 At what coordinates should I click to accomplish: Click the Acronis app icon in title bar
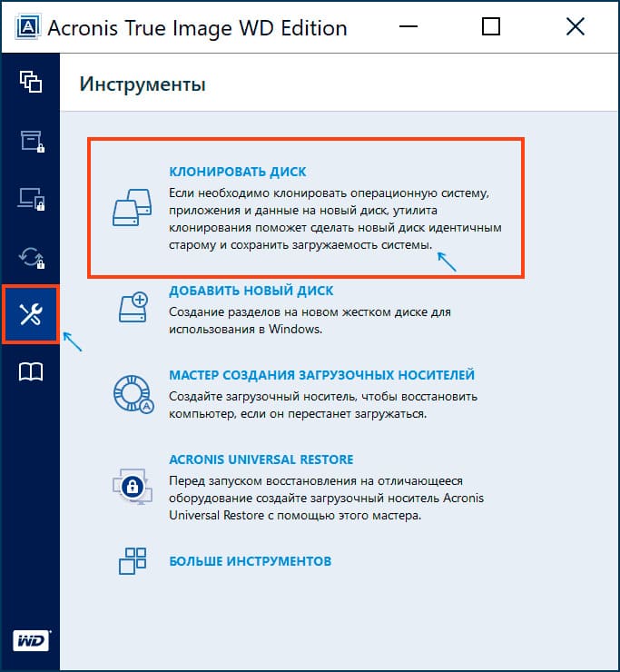point(28,27)
